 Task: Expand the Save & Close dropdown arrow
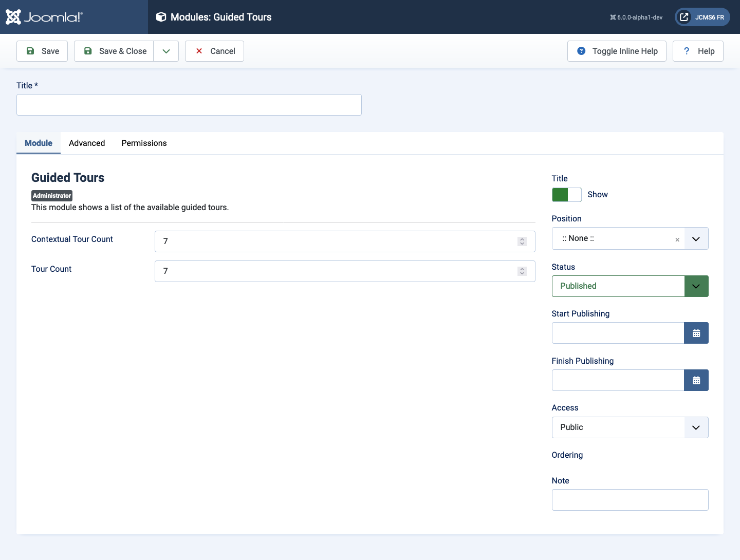click(x=166, y=51)
